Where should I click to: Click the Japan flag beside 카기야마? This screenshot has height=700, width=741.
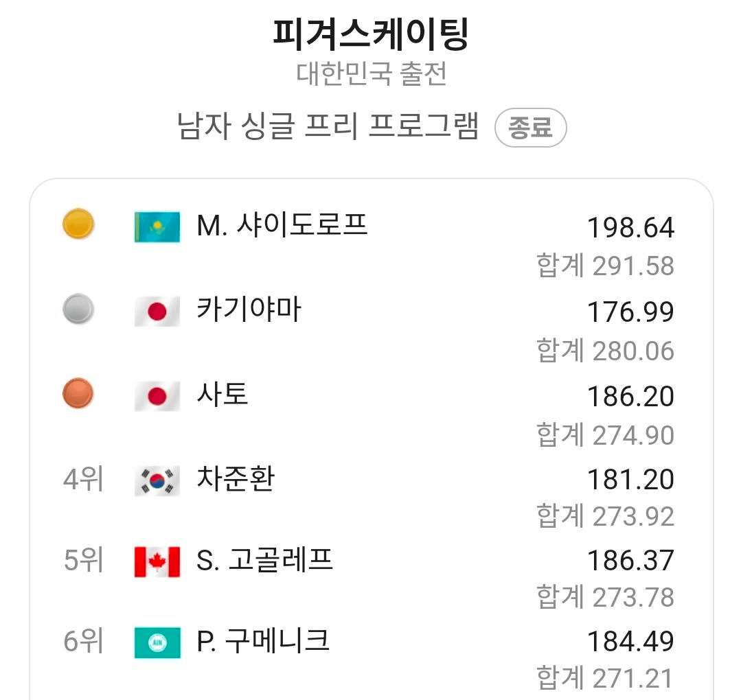point(157,312)
